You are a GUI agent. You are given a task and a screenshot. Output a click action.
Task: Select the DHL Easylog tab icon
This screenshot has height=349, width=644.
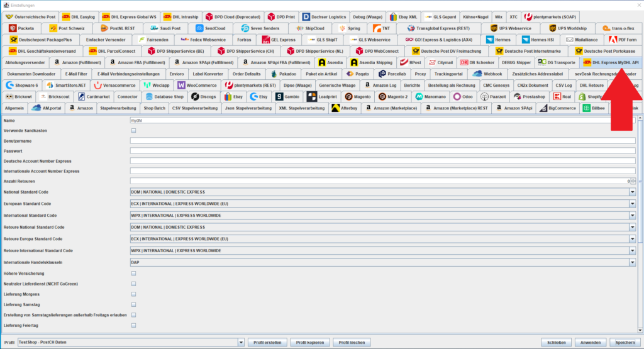65,17
